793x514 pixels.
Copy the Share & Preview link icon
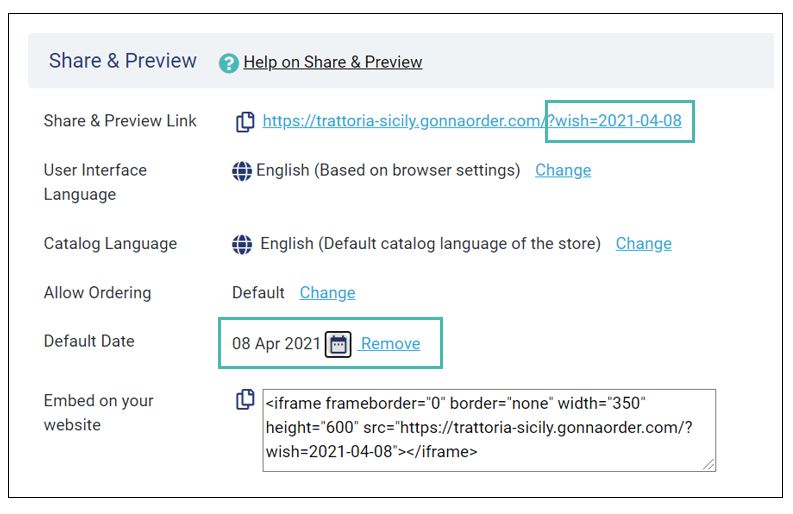[245, 122]
